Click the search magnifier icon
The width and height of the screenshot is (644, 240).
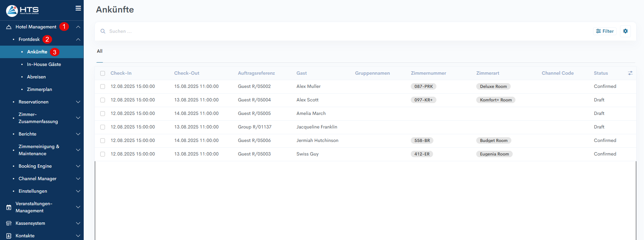coord(103,31)
